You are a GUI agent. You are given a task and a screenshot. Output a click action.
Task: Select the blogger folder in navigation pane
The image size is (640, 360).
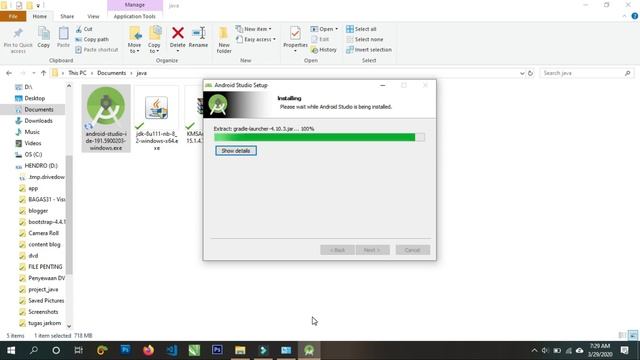pyautogui.click(x=38, y=211)
